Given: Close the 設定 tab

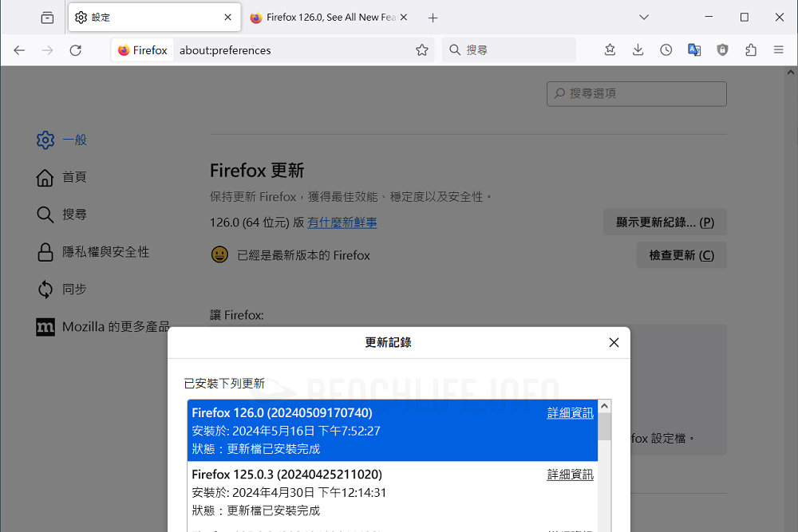Looking at the screenshot, I should point(227,18).
